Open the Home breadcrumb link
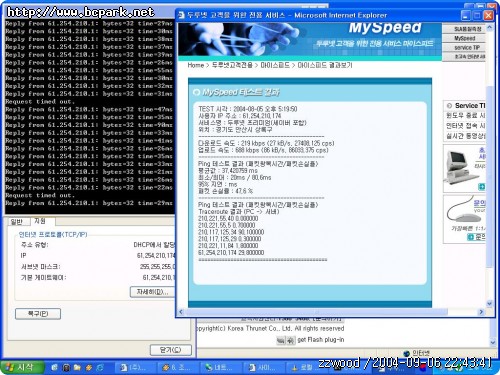 (196, 65)
